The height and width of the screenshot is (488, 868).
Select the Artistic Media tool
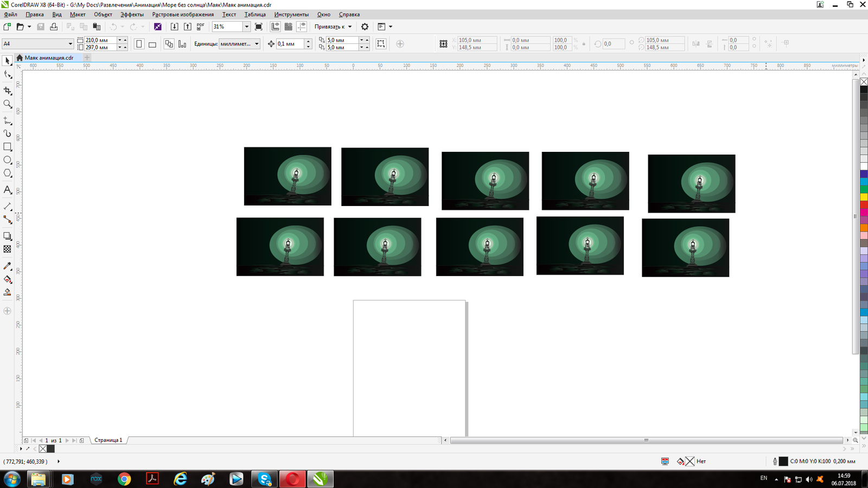coord(8,133)
